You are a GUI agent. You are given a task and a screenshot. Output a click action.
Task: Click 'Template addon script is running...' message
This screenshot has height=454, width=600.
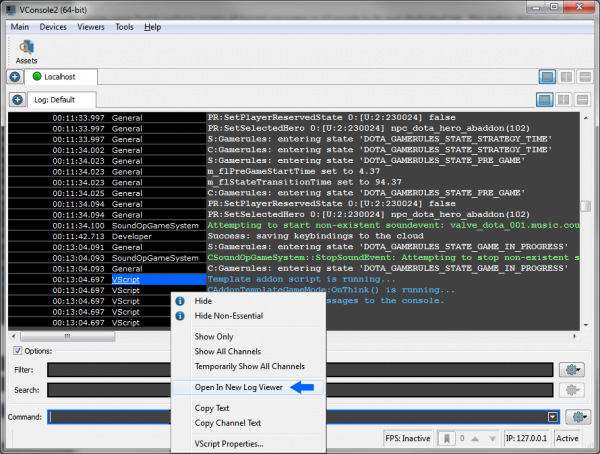point(302,279)
